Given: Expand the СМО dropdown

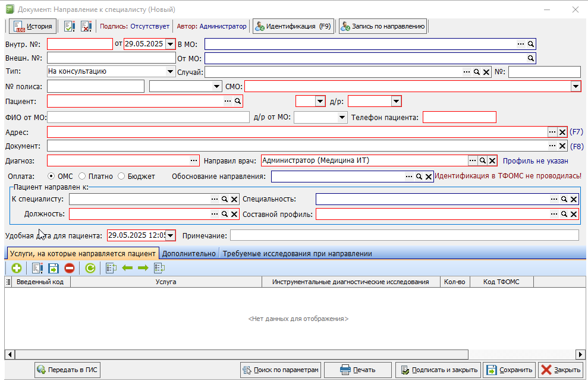Looking at the screenshot, I should click(576, 87).
